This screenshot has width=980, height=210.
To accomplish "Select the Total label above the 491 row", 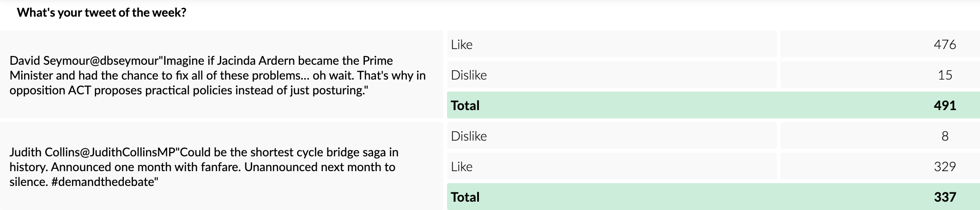I will 466,106.
